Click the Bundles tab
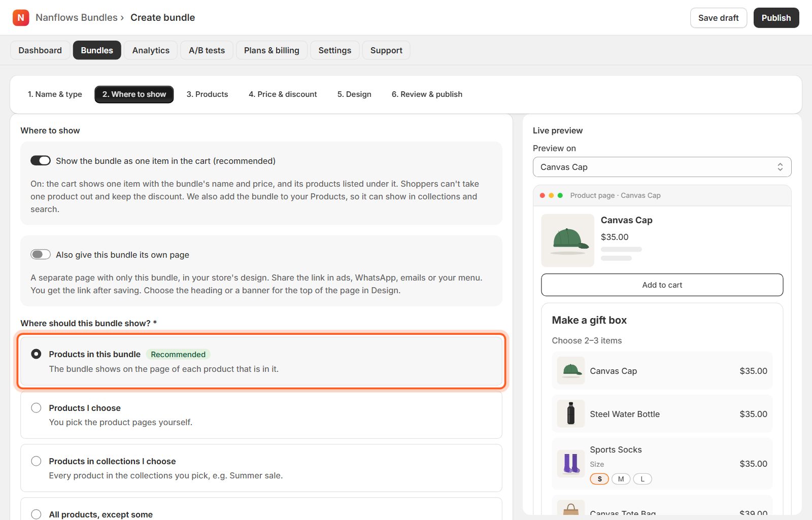This screenshot has height=520, width=812. click(x=97, y=50)
